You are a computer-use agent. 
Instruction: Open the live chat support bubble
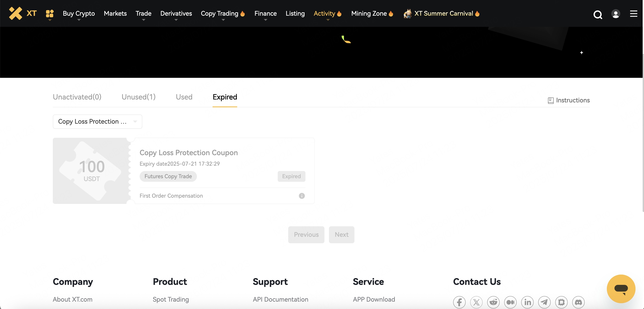[x=621, y=289]
